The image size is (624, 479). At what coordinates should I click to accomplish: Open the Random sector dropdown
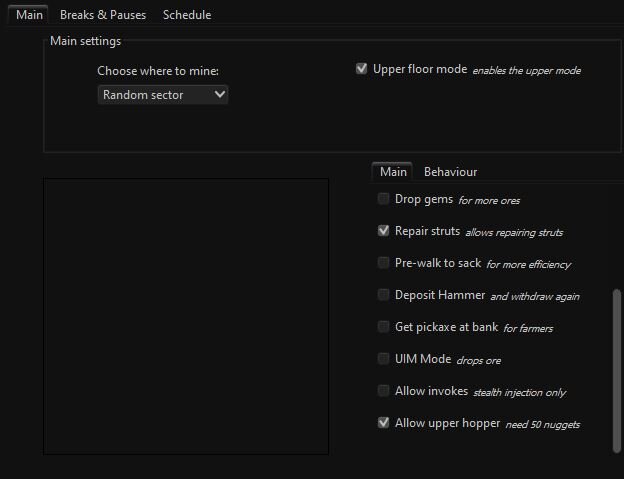coord(163,95)
